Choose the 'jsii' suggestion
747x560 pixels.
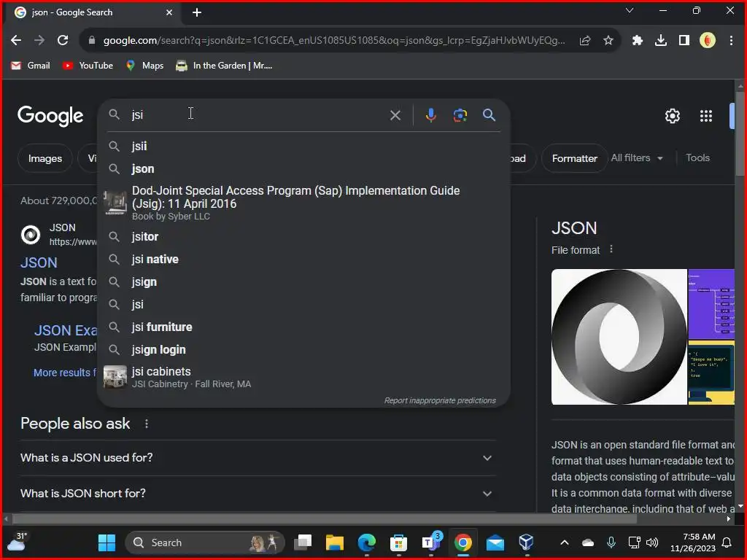click(x=303, y=146)
